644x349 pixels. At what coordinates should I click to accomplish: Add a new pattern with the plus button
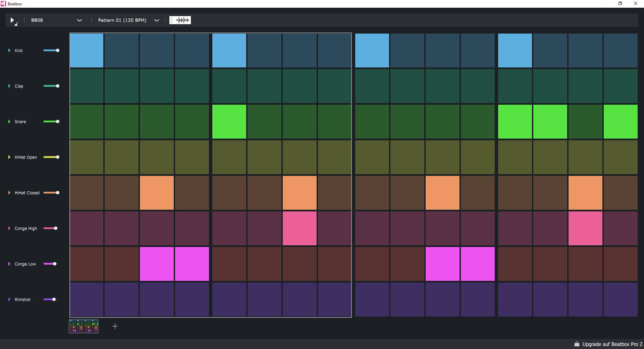[x=115, y=326]
